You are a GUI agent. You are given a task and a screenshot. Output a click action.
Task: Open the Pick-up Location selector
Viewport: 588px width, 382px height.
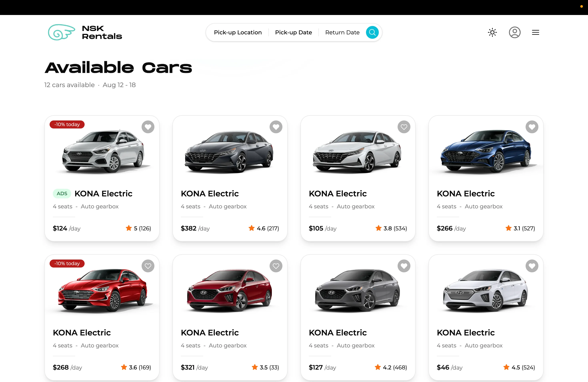pos(238,32)
